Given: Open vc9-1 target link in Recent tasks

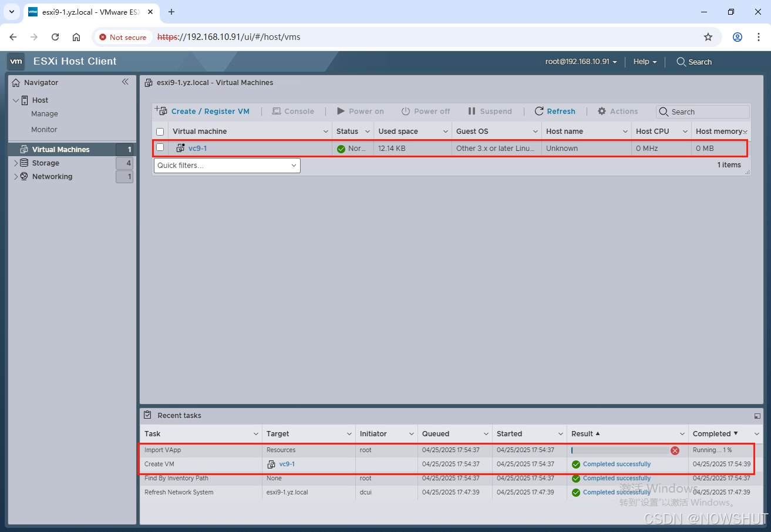Looking at the screenshot, I should [x=287, y=464].
